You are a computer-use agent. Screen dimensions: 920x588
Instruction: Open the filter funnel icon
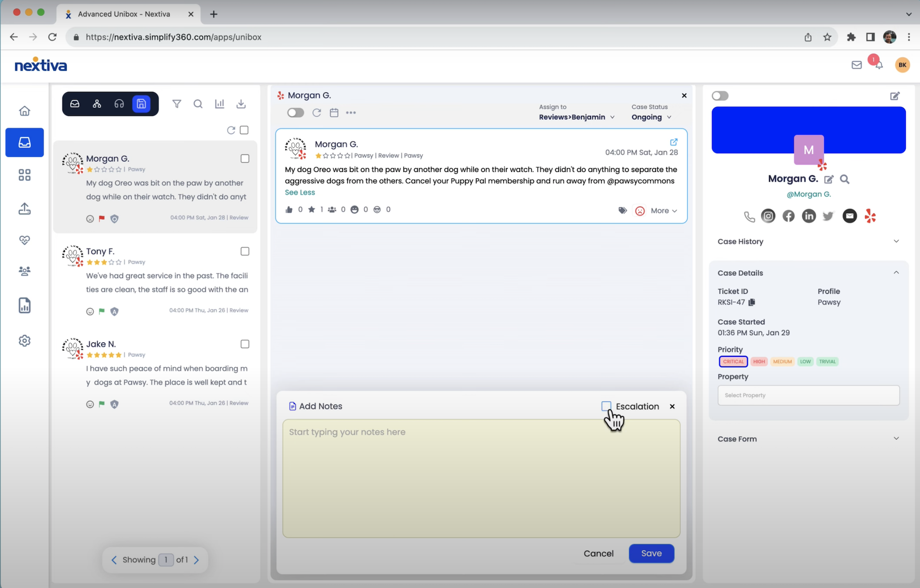coord(177,104)
